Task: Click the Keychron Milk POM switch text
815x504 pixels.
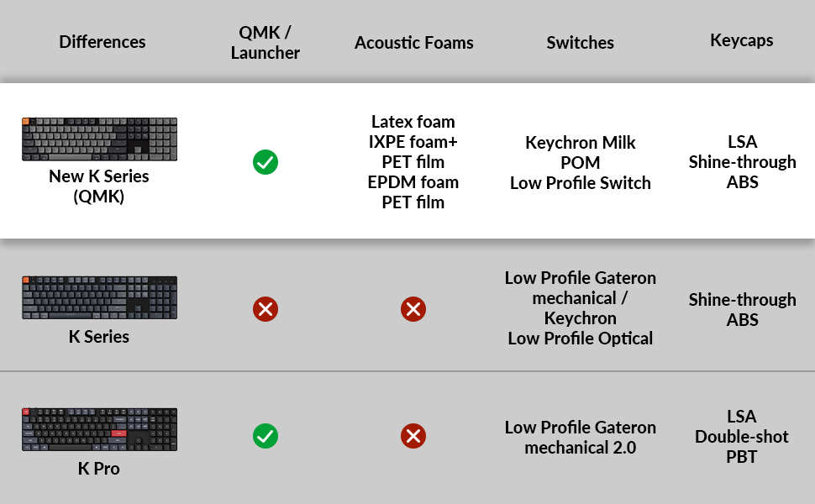Action: pos(580,163)
